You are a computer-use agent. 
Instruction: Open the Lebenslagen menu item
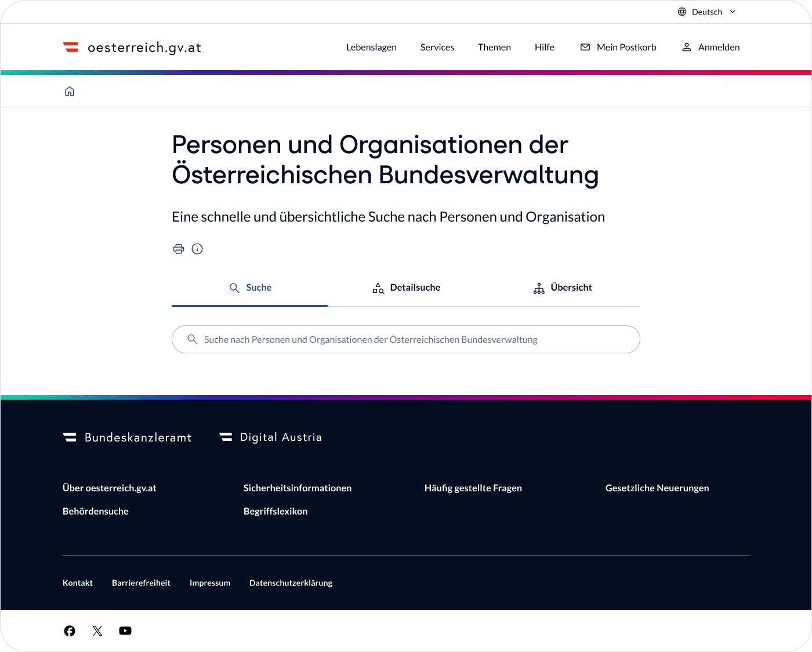click(x=371, y=47)
